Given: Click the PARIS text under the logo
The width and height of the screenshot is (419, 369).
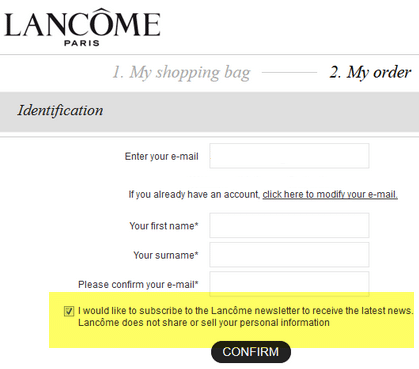Looking at the screenshot, I should pos(82,43).
